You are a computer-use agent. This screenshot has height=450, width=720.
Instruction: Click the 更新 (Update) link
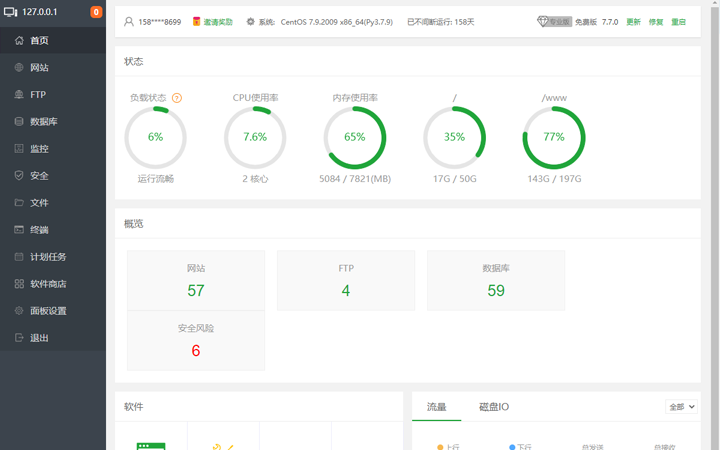click(x=633, y=22)
